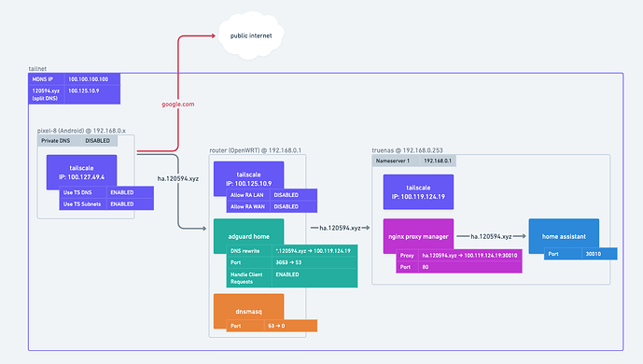This screenshot has width=643, height=364.
Task: Select the DISABLED value beside Allow RA LAN
Action: 293,195
